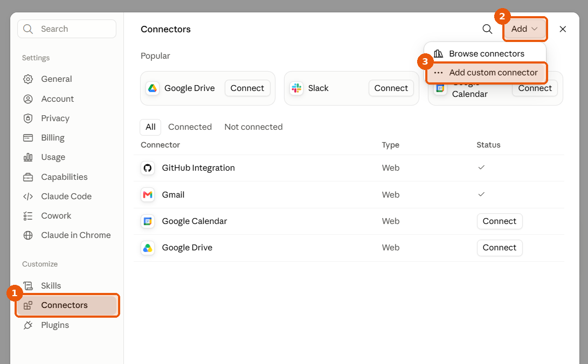The height and width of the screenshot is (364, 588).
Task: Go to Usage page
Action: (67, 157)
